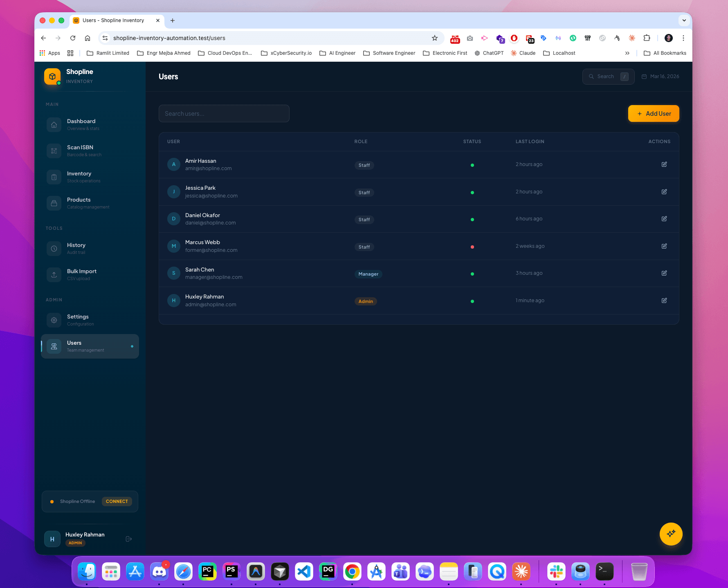Click Marcus Webb's red offline status dot
Screen dimensions: 728x588
pyautogui.click(x=472, y=247)
